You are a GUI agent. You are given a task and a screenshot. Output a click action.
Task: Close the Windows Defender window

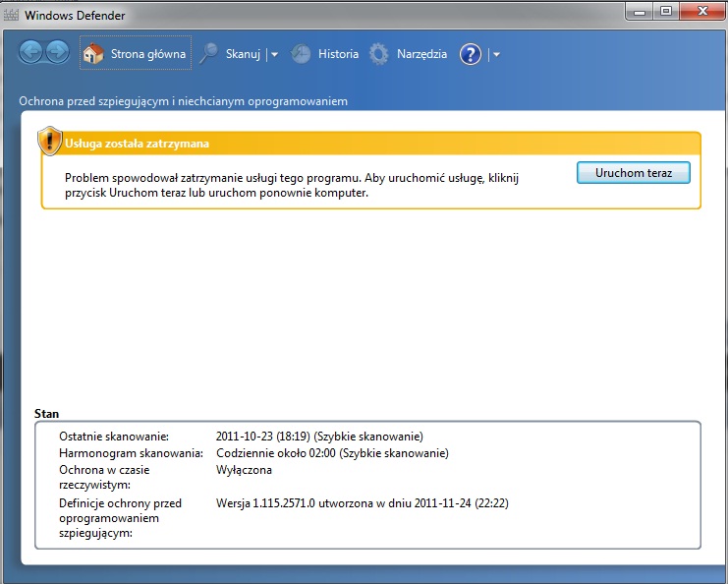coord(702,12)
